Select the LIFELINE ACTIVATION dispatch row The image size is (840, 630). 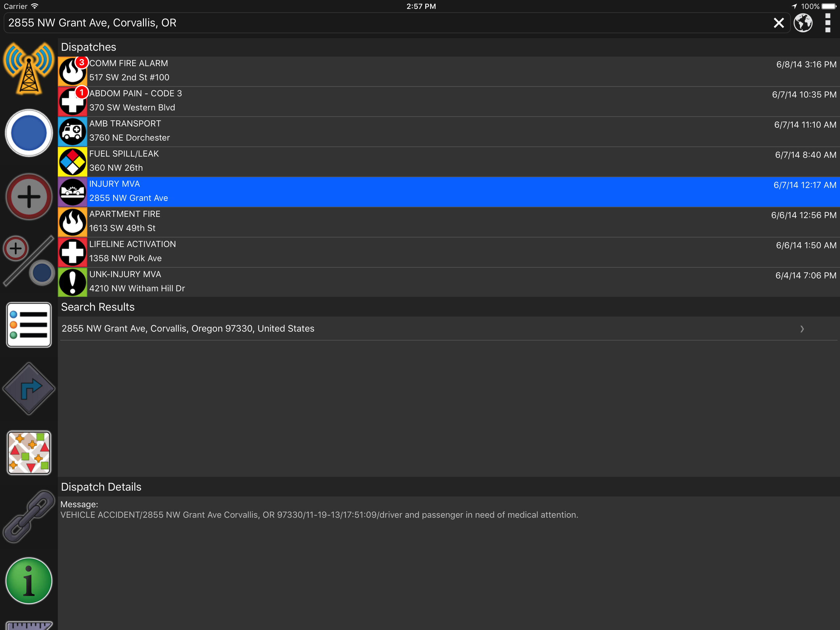(449, 252)
